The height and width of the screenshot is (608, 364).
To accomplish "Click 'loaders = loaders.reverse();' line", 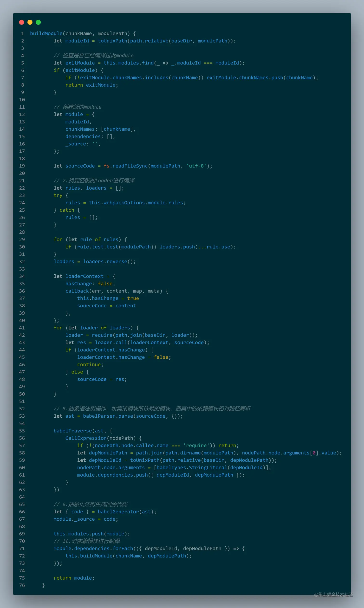I will point(95,261).
